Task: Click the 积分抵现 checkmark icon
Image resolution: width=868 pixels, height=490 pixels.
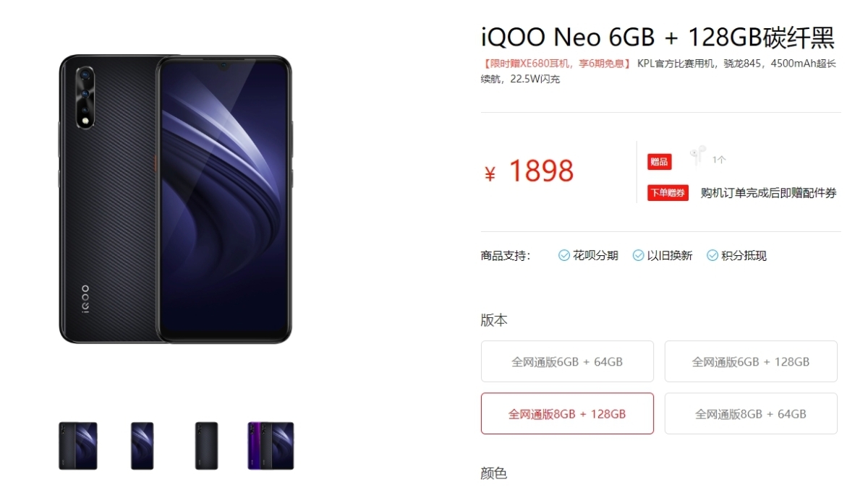Action: (x=712, y=255)
